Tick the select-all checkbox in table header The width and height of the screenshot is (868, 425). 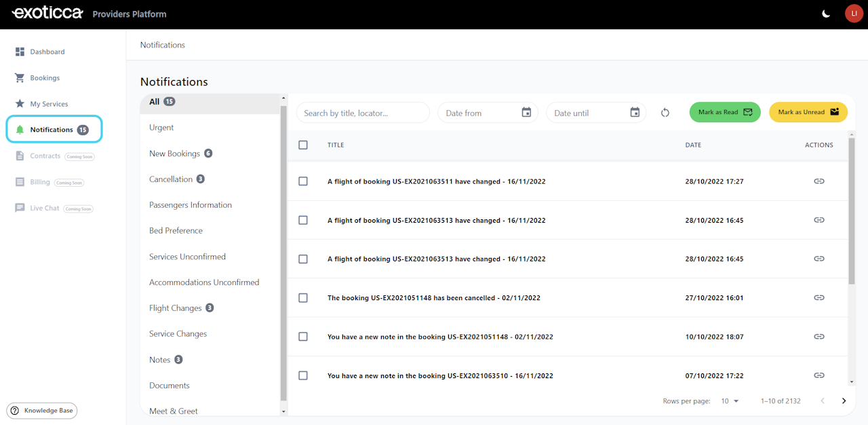click(303, 145)
